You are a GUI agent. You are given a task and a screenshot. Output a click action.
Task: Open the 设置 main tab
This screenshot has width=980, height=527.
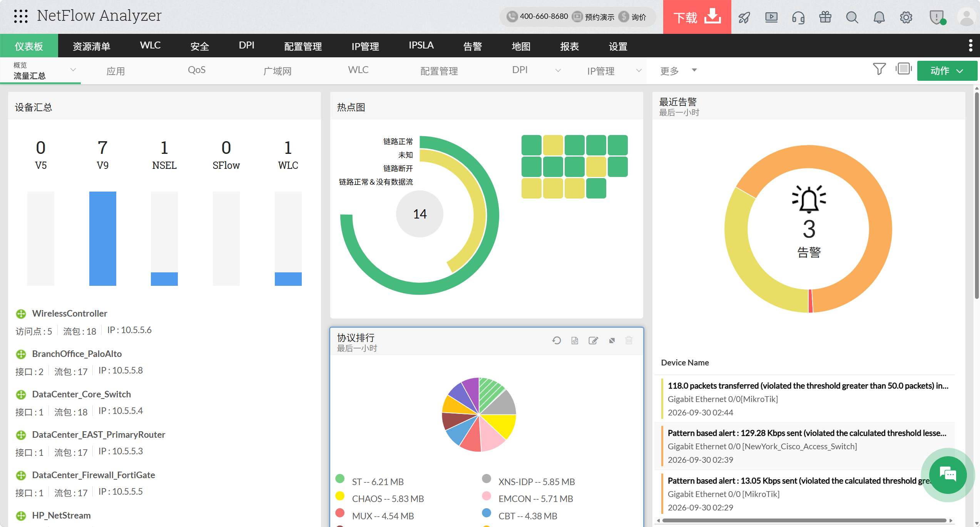tap(618, 46)
